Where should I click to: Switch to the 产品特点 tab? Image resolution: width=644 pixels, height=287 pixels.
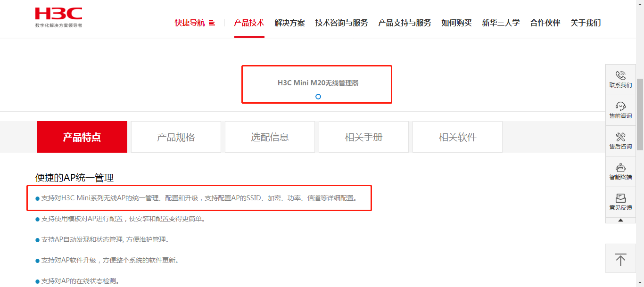coord(82,137)
